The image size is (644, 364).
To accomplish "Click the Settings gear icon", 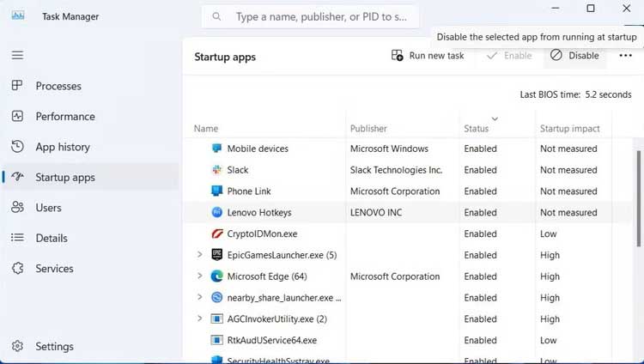I will point(17,347).
